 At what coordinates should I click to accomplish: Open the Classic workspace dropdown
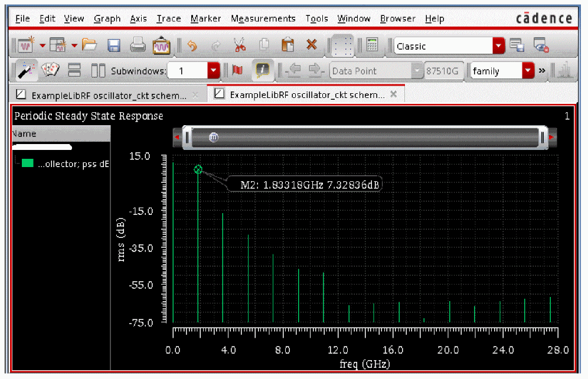point(499,46)
